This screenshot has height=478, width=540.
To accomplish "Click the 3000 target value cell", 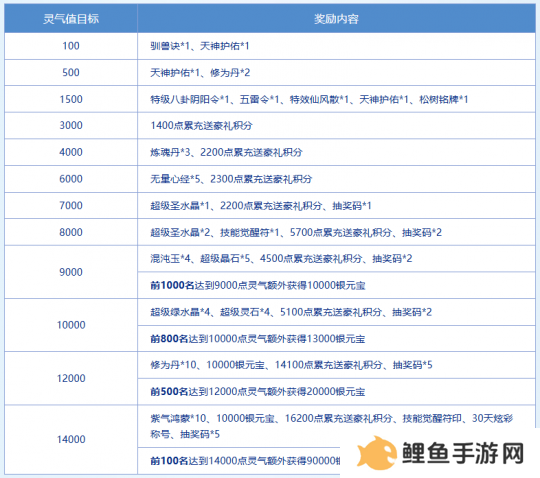I will click(71, 125).
